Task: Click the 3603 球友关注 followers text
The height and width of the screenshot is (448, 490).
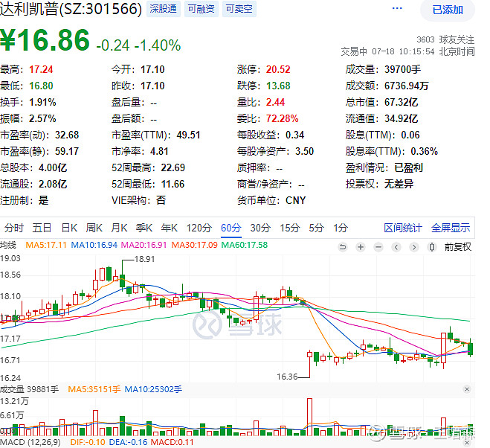Action: pyautogui.click(x=445, y=39)
